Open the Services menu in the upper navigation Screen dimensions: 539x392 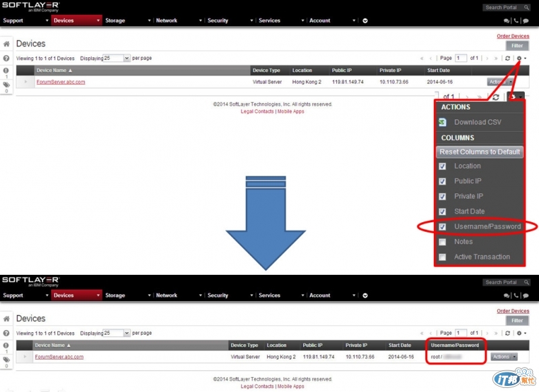pyautogui.click(x=269, y=21)
